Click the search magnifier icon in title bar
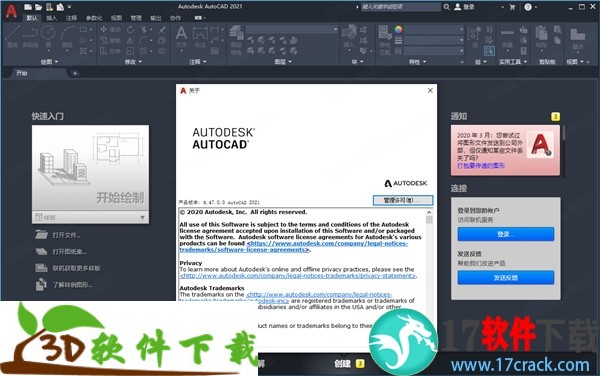This screenshot has height=376, width=600. (446, 7)
